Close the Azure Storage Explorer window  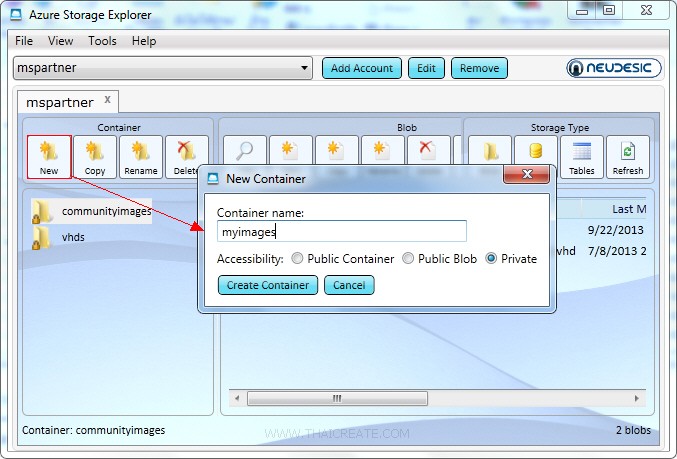pyautogui.click(x=646, y=11)
